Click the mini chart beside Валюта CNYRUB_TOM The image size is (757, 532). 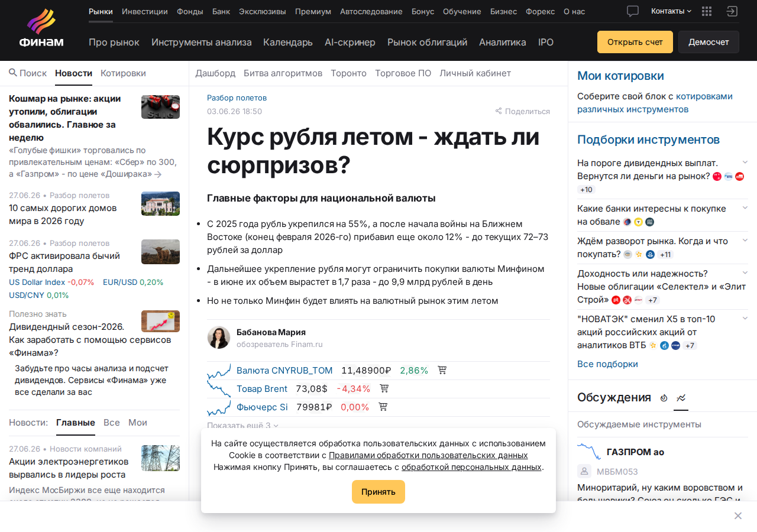pos(219,371)
